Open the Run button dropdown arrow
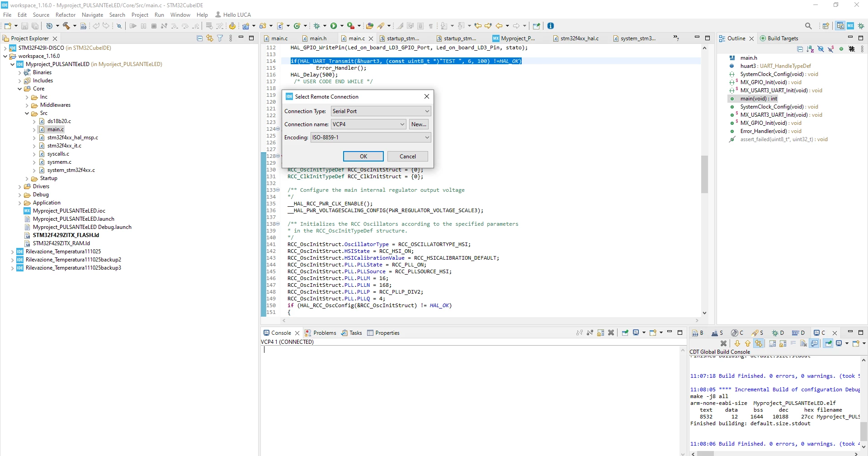This screenshot has width=868, height=456. pyautogui.click(x=342, y=26)
